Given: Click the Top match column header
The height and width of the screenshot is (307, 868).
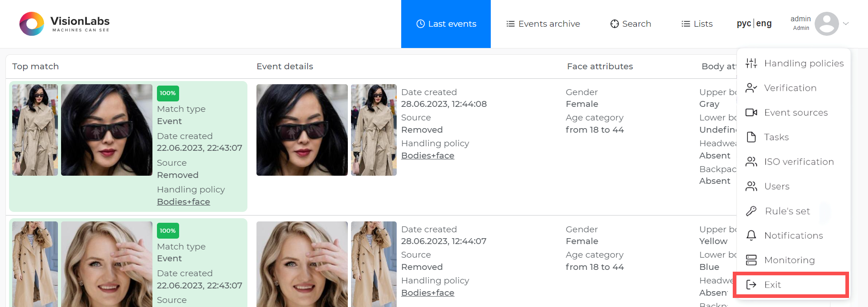Looking at the screenshot, I should click(35, 66).
